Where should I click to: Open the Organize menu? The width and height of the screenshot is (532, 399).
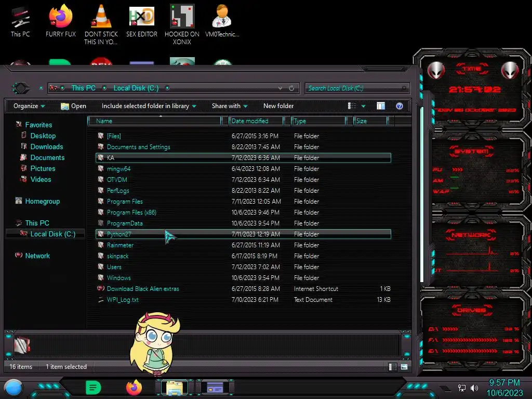click(x=29, y=106)
